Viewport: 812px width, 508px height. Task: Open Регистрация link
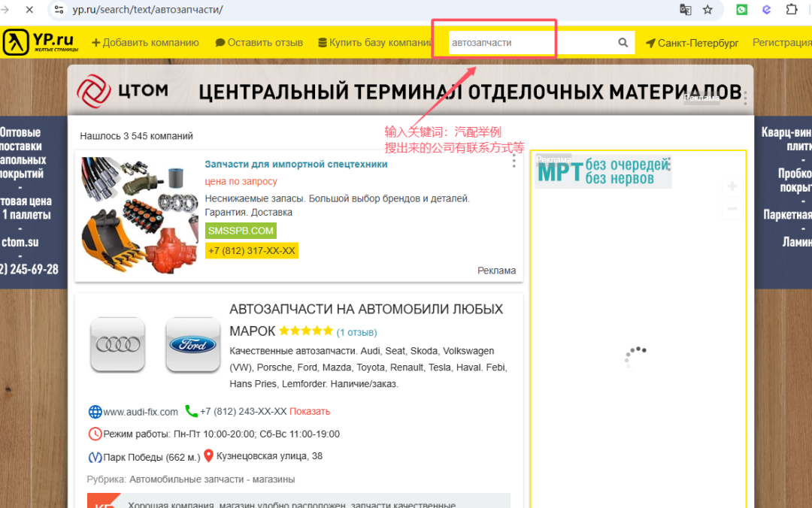point(782,43)
